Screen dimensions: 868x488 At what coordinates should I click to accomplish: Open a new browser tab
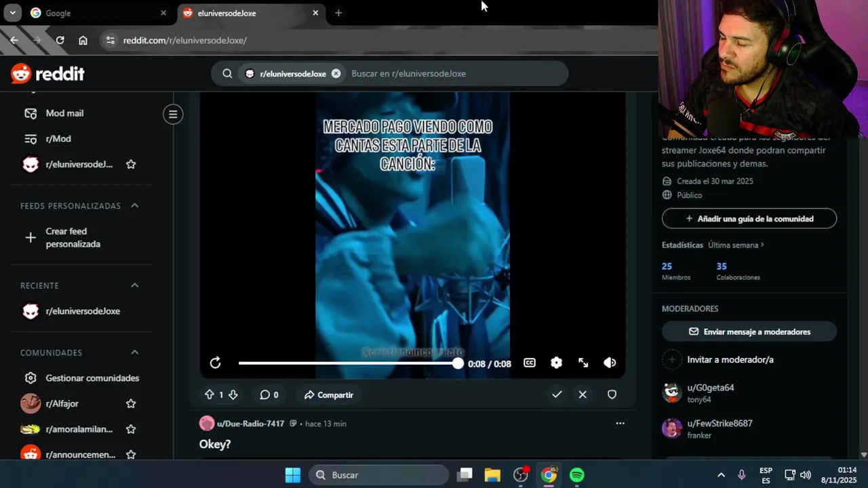(338, 13)
